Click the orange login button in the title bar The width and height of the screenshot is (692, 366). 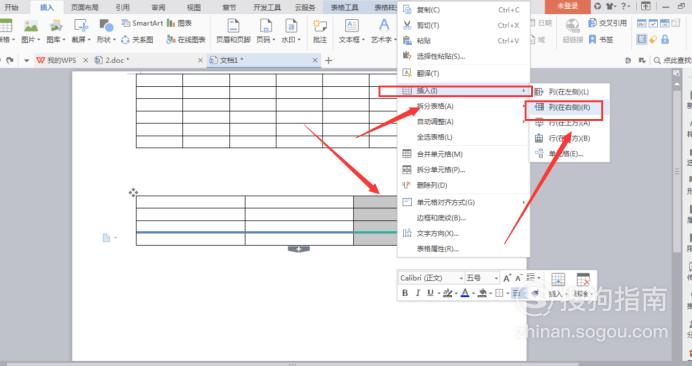pyautogui.click(x=568, y=6)
